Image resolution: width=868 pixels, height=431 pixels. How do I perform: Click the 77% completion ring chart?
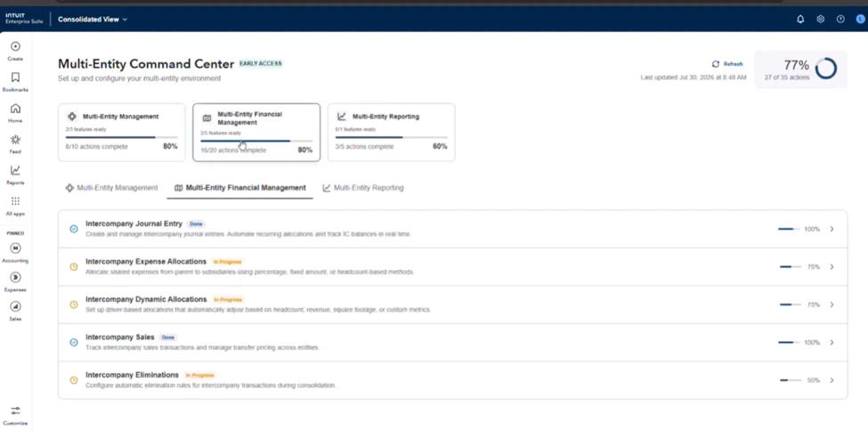pos(826,69)
